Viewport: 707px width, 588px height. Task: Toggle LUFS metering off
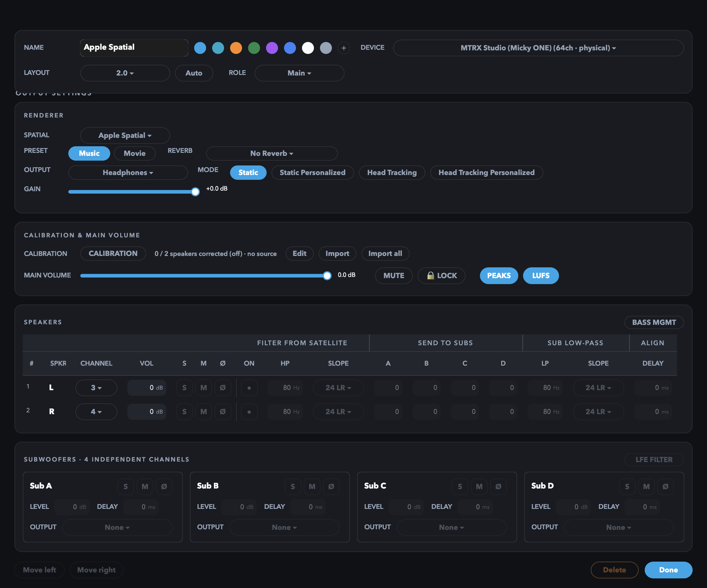click(x=541, y=275)
